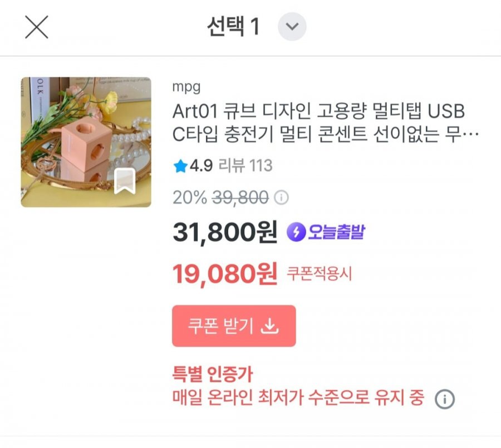Image resolution: width=501 pixels, height=448 pixels.
Task: Tap the 쿠폰적용시 label
Action: pos(320,274)
